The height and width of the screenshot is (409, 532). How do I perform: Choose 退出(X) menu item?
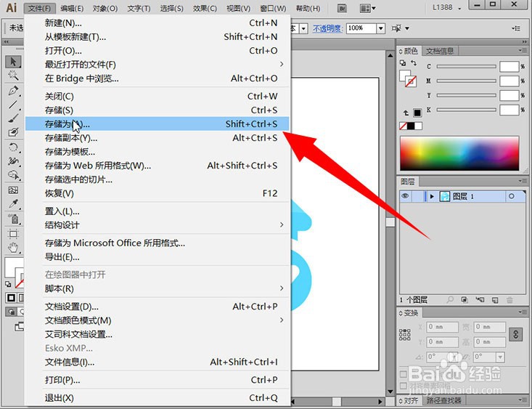(157, 398)
